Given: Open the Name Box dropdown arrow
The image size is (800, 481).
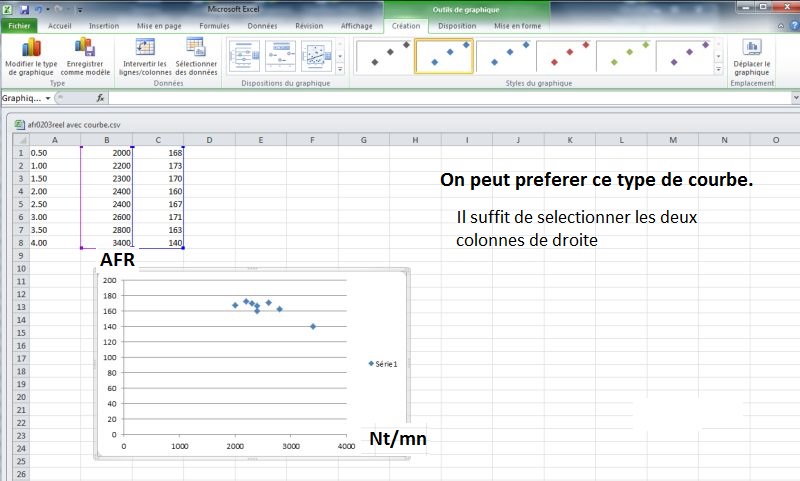Looking at the screenshot, I should click(x=51, y=98).
